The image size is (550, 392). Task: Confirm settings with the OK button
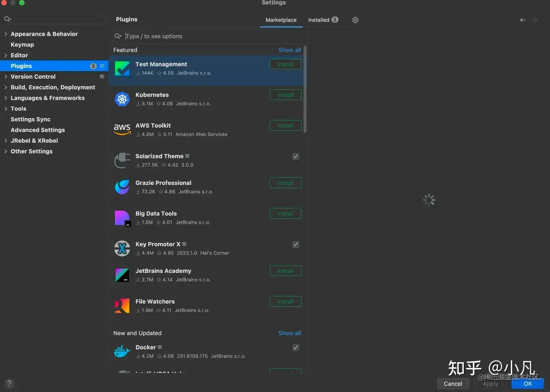click(x=528, y=384)
